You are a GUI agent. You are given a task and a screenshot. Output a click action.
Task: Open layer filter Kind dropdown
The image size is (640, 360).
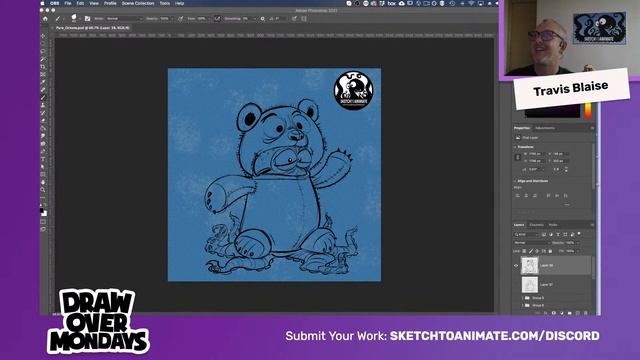pyautogui.click(x=527, y=235)
